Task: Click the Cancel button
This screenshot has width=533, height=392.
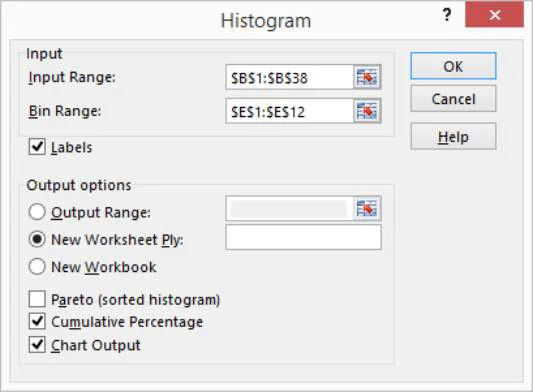Action: pyautogui.click(x=453, y=99)
